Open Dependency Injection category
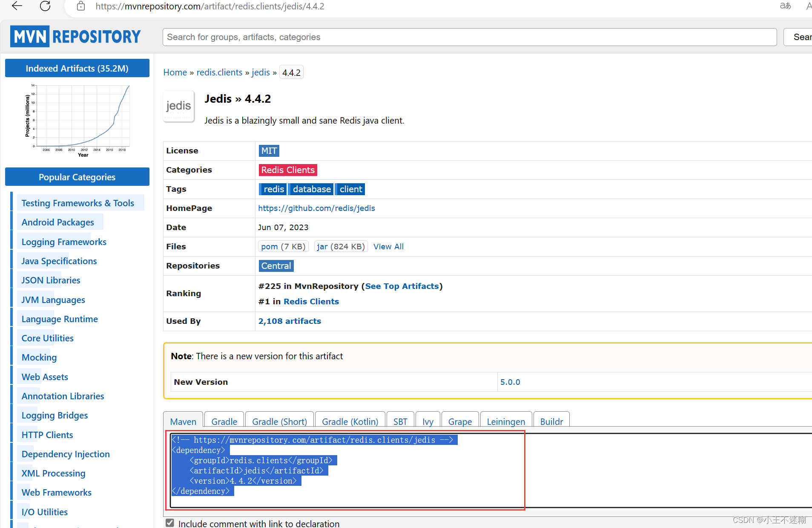The height and width of the screenshot is (528, 812). pos(66,454)
